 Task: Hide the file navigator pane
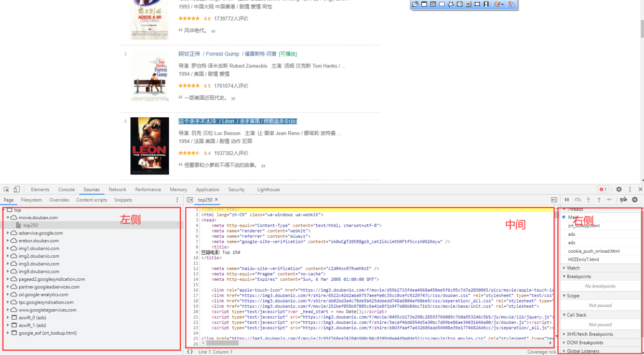190,200
